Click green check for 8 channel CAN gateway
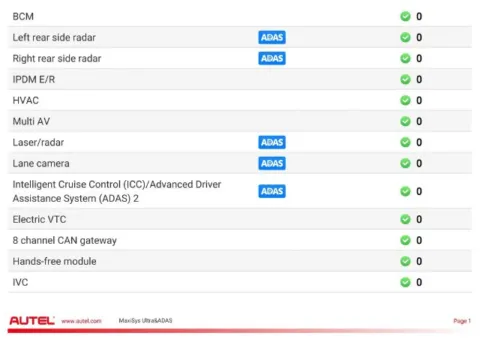 coord(405,240)
